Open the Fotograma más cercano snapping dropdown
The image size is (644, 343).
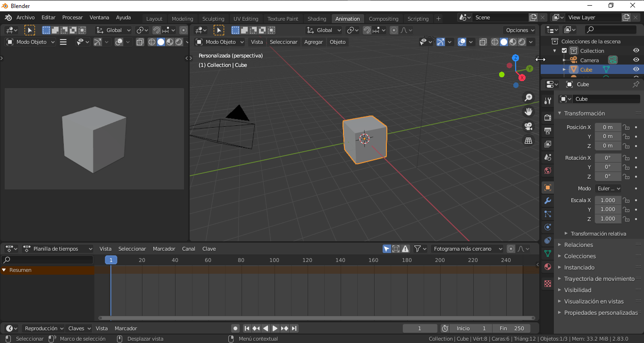(x=467, y=248)
